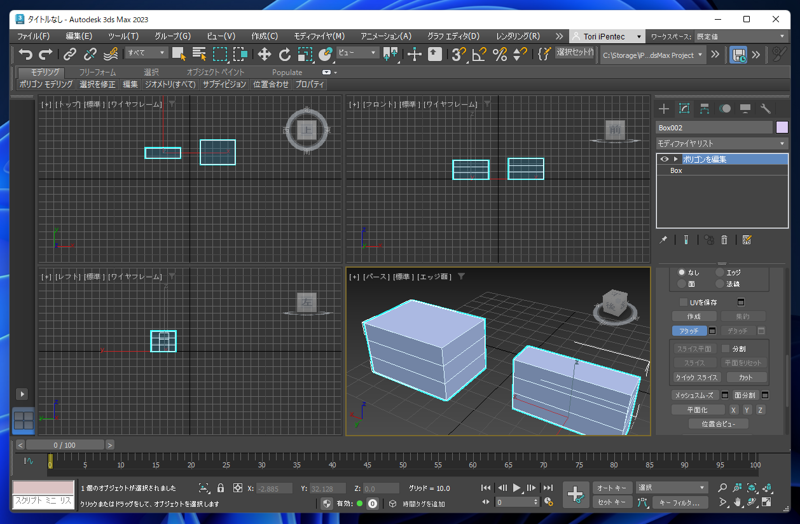Click the Unlink Selection icon

(90, 54)
